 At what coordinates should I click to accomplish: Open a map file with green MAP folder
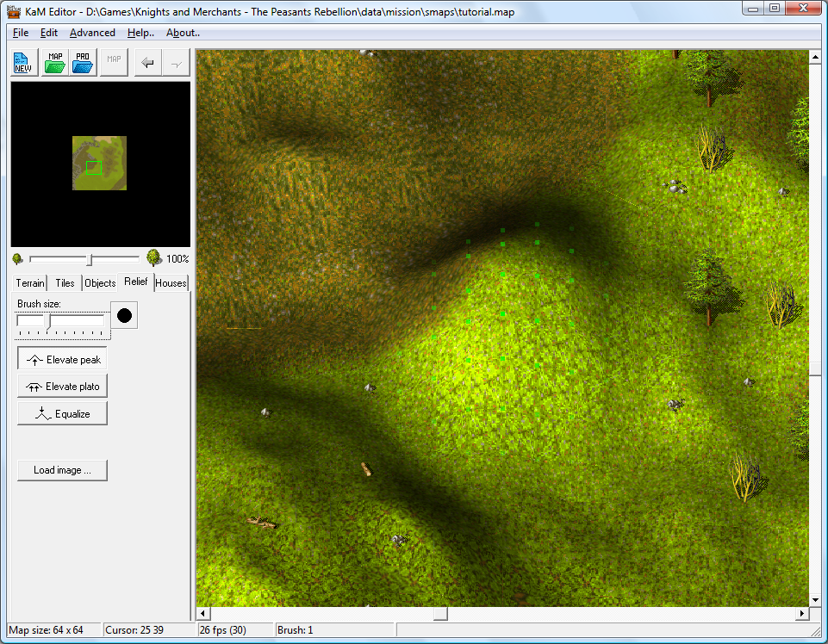tap(55, 62)
